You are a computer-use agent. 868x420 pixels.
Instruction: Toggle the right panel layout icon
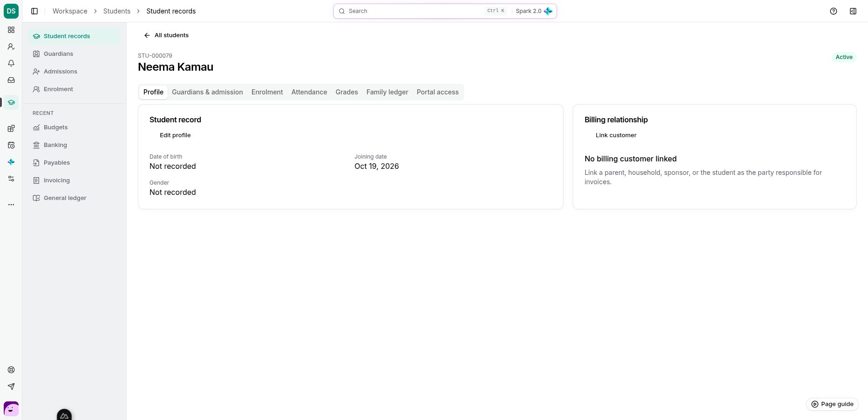(x=853, y=11)
